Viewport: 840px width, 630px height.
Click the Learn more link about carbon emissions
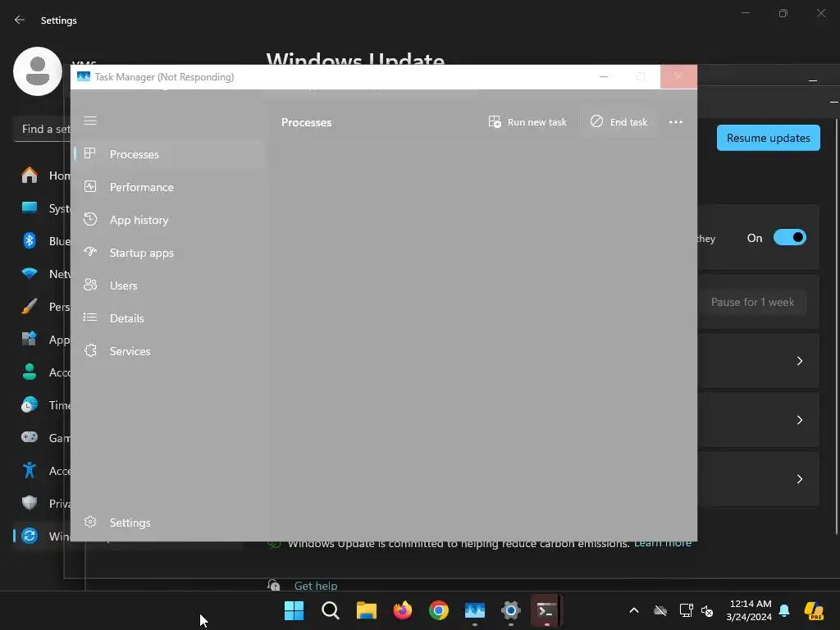click(x=663, y=545)
